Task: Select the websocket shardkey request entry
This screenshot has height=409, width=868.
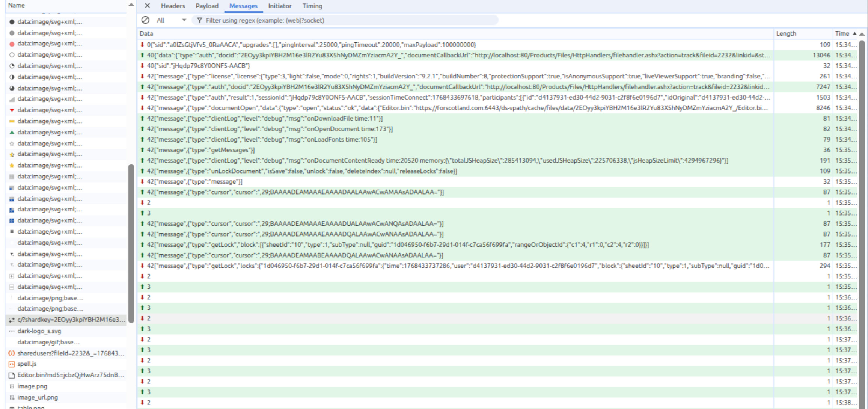Action: [x=71, y=320]
